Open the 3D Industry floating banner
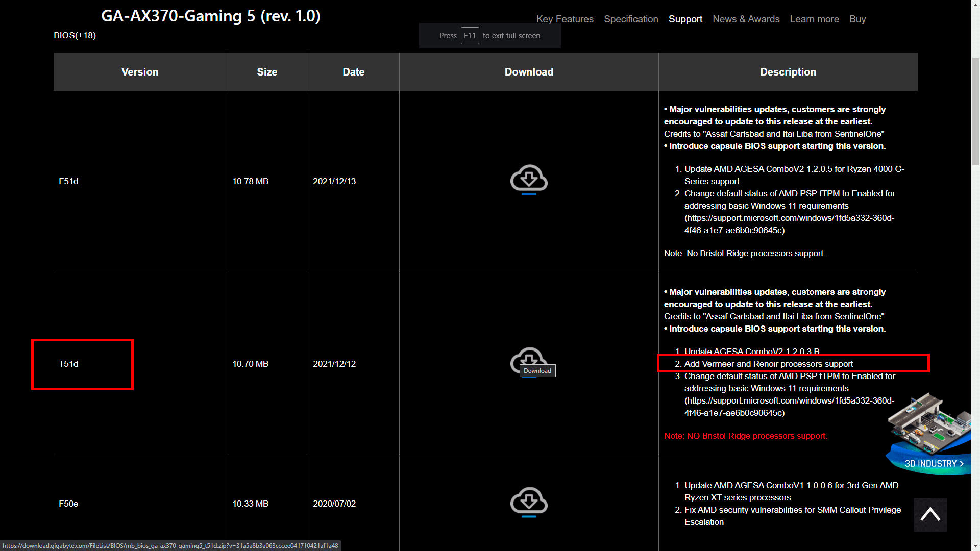The width and height of the screenshot is (980, 551). pos(933,463)
